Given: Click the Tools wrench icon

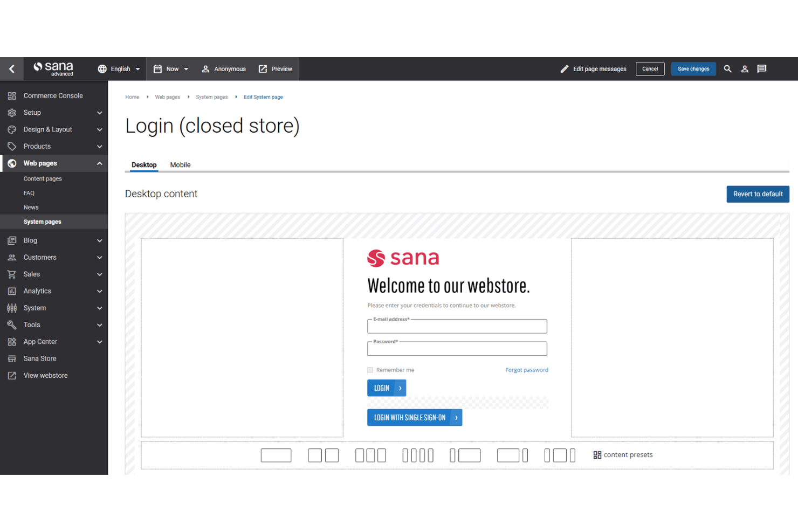Looking at the screenshot, I should pyautogui.click(x=12, y=325).
